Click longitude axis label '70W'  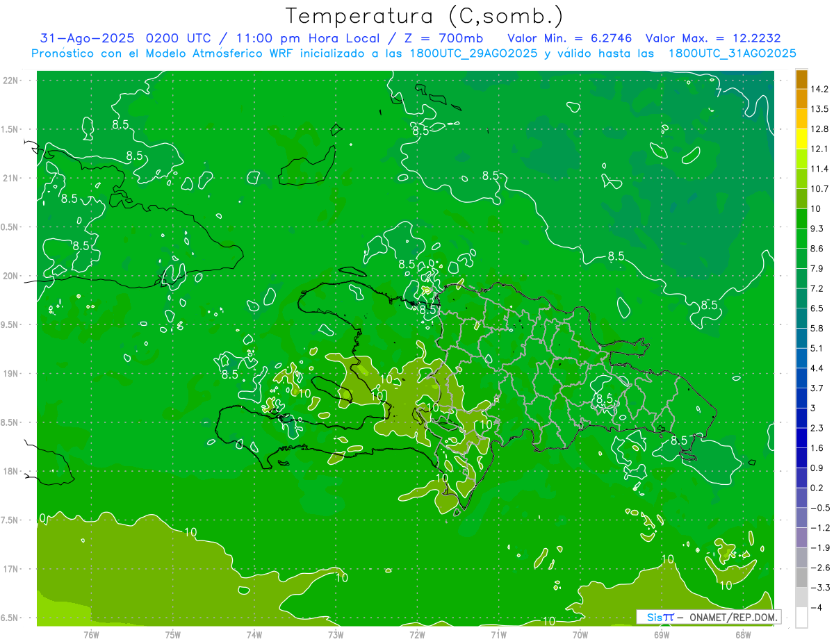[580, 634]
